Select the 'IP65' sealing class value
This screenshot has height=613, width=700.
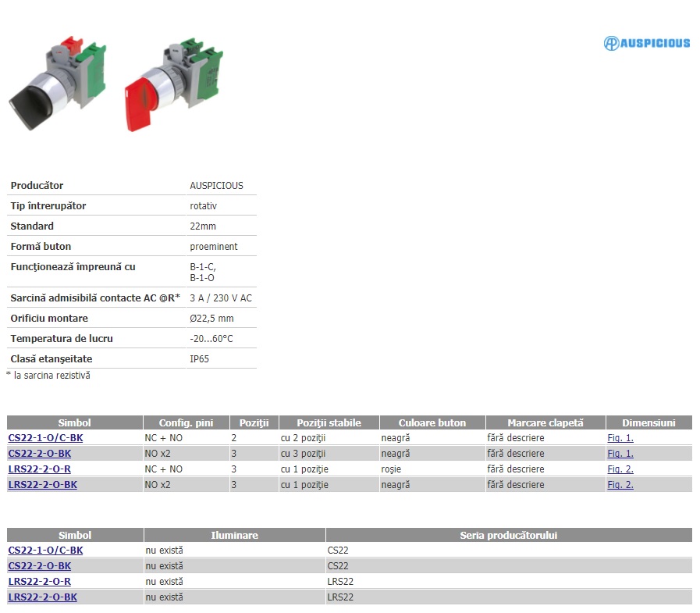click(199, 358)
